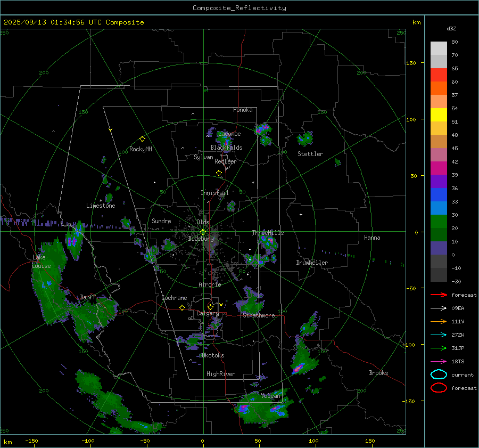Click the Strathmore label

259,315
